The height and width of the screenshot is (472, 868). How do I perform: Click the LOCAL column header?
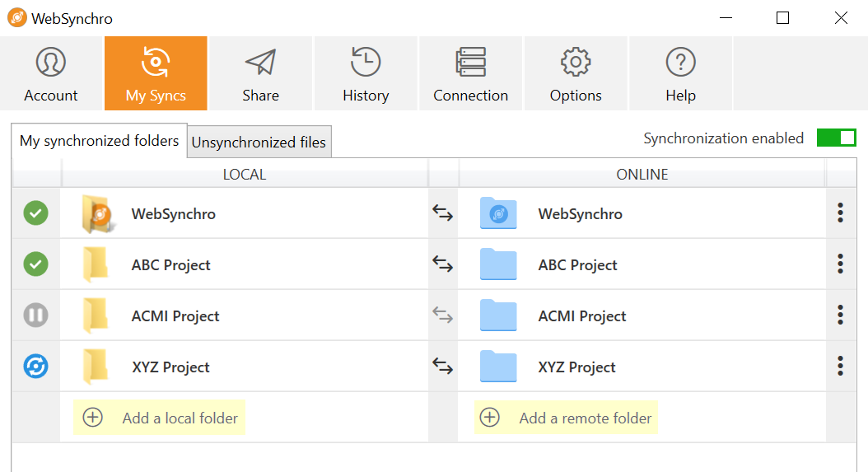click(x=245, y=175)
